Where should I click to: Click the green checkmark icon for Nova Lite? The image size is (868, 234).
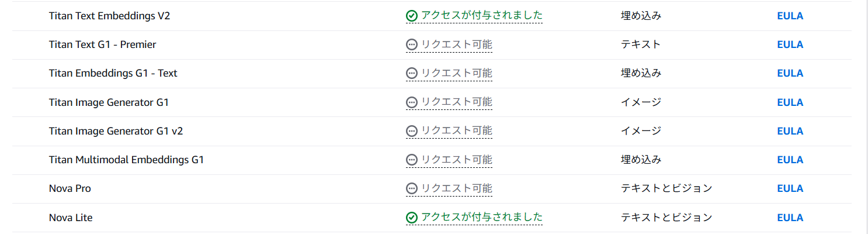412,218
